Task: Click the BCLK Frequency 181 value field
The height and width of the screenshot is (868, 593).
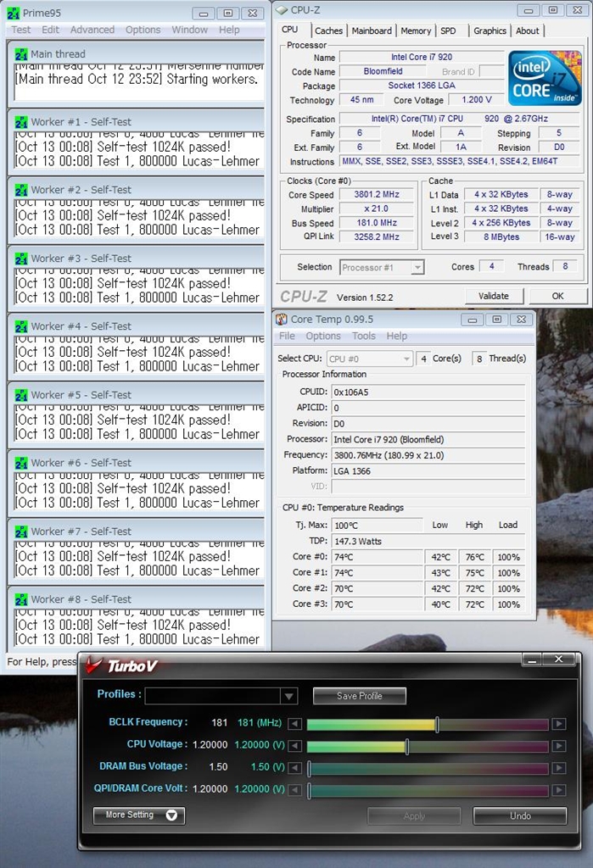Action: [x=220, y=722]
